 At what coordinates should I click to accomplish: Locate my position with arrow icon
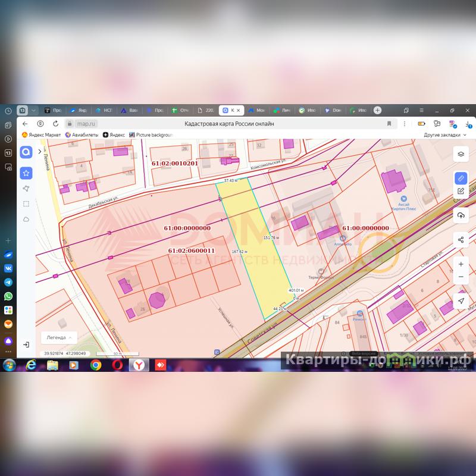[461, 302]
